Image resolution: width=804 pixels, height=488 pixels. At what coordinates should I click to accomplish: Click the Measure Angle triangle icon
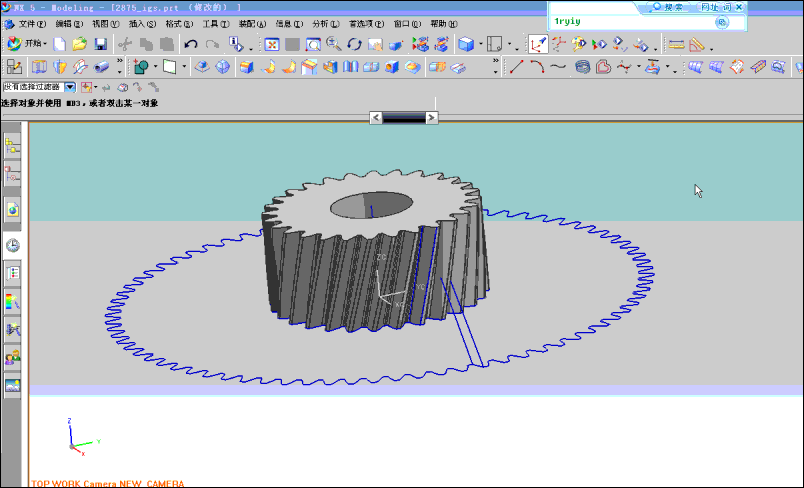point(697,45)
